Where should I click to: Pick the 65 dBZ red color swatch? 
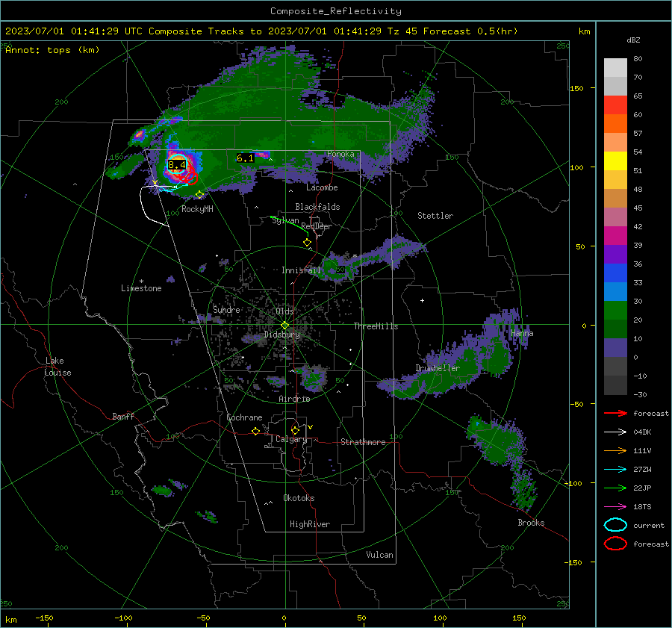coord(615,105)
